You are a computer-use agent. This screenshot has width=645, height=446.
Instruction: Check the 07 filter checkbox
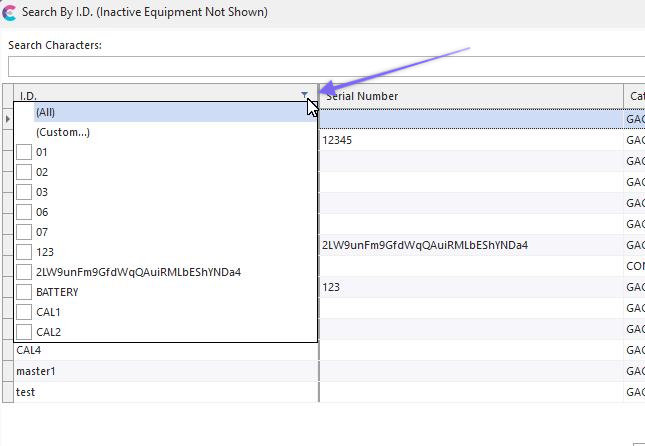click(x=25, y=232)
